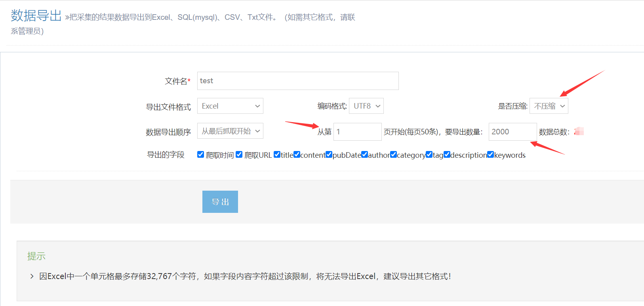644x306 pixels.
Task: Toggle the tag field checkbox
Action: point(429,155)
